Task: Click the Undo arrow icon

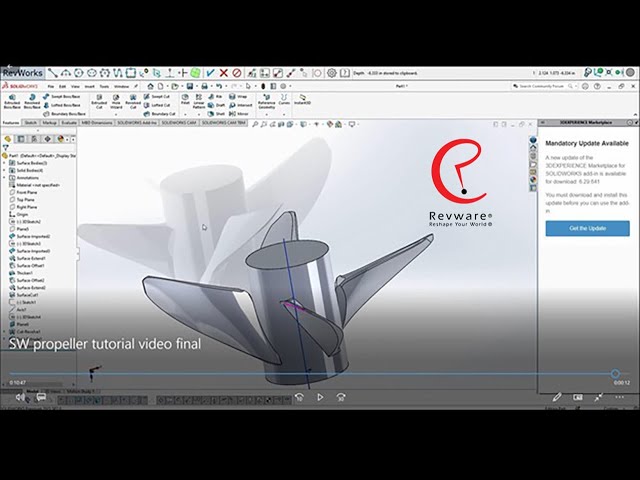Action: click(219, 86)
